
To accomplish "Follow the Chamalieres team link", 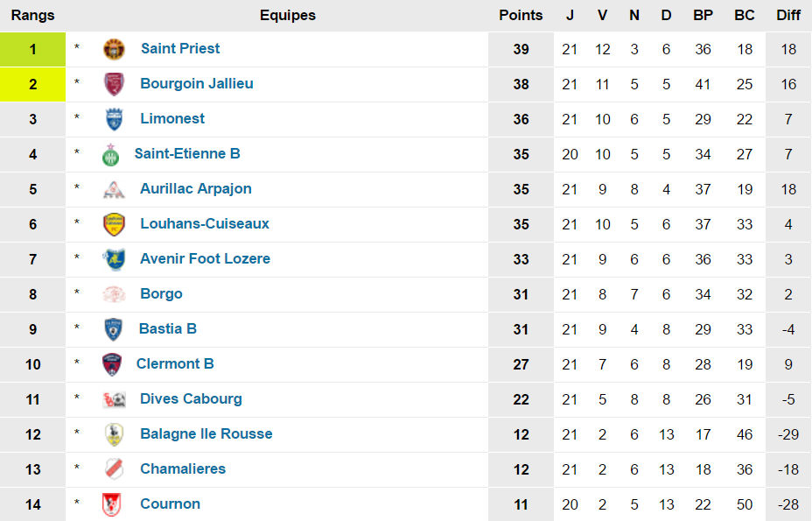I will coord(183,469).
